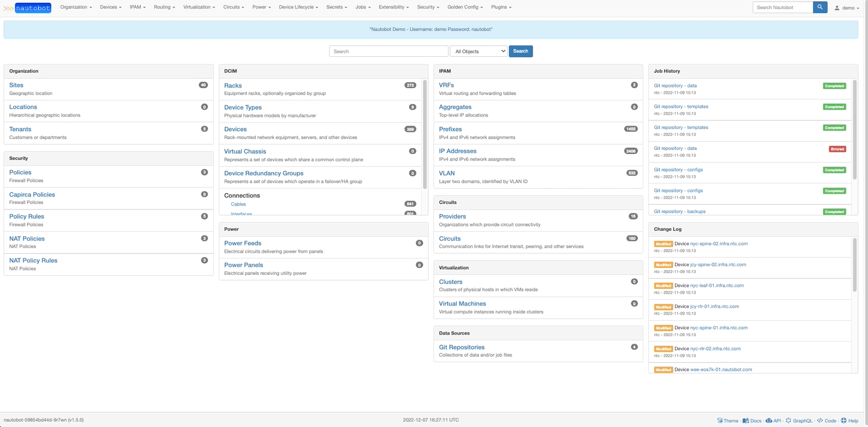Open the IP Addresses link

(457, 150)
